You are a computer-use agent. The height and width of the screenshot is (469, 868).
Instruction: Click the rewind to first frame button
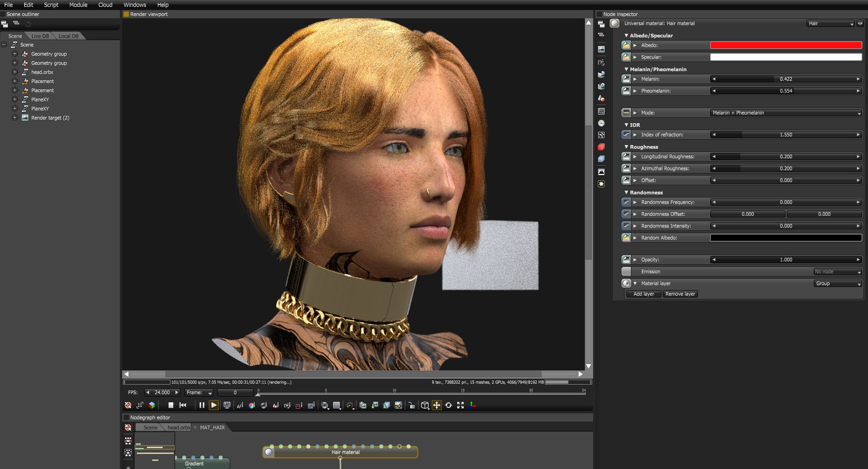(183, 405)
